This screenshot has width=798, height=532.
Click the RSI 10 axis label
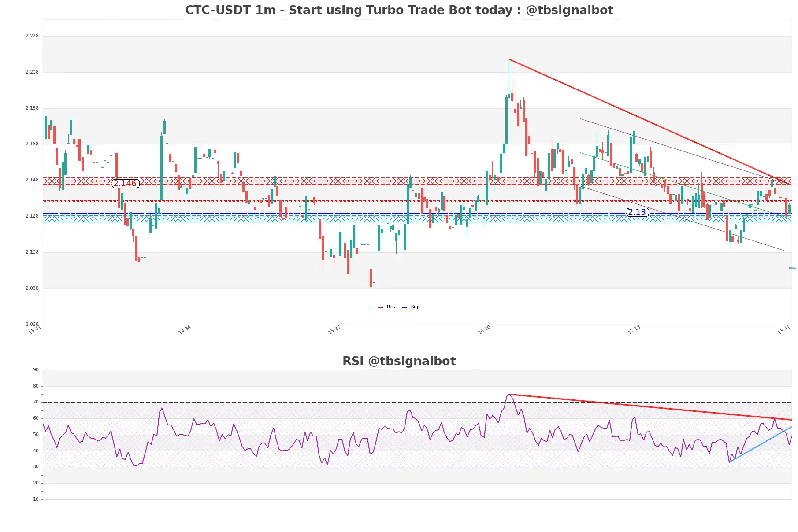(x=36, y=499)
